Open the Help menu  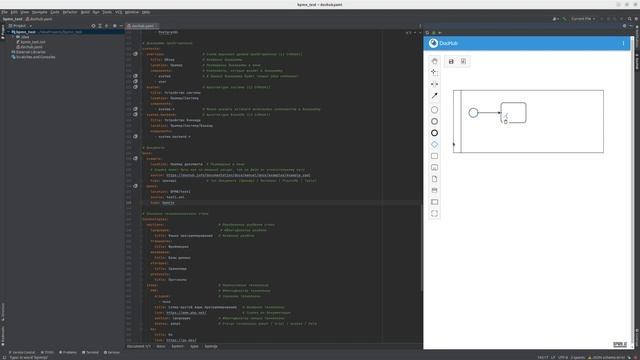pyautogui.click(x=146, y=12)
